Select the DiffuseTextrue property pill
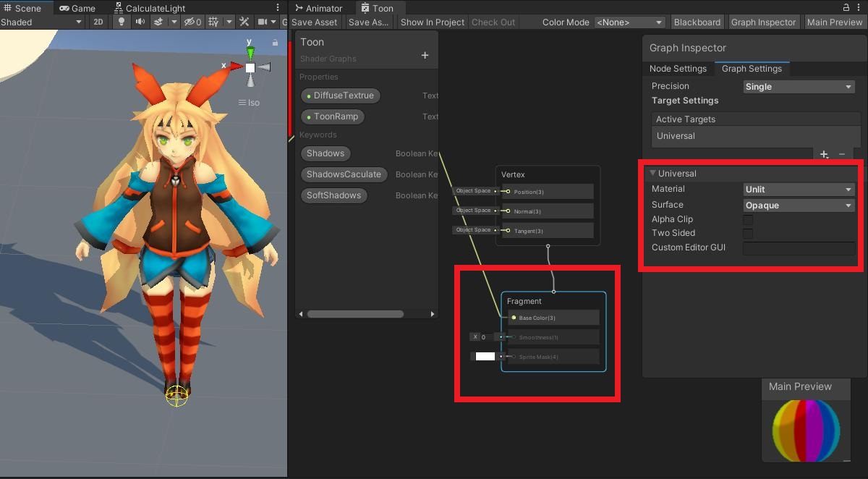This screenshot has height=479, width=868. pyautogui.click(x=340, y=96)
